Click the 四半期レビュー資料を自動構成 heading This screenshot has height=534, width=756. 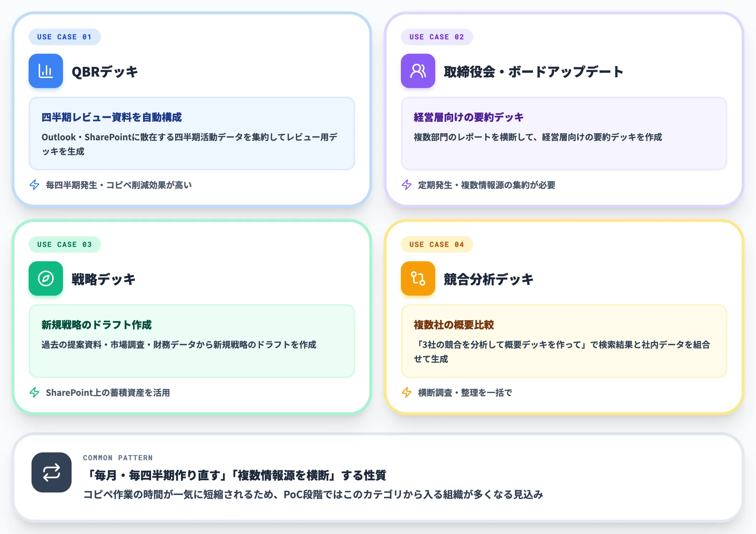tap(112, 117)
